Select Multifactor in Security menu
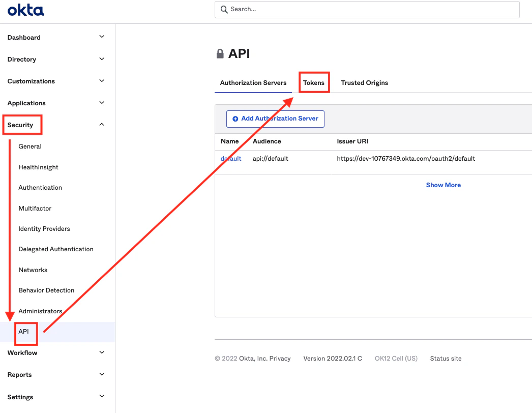The width and height of the screenshot is (532, 413). click(35, 209)
